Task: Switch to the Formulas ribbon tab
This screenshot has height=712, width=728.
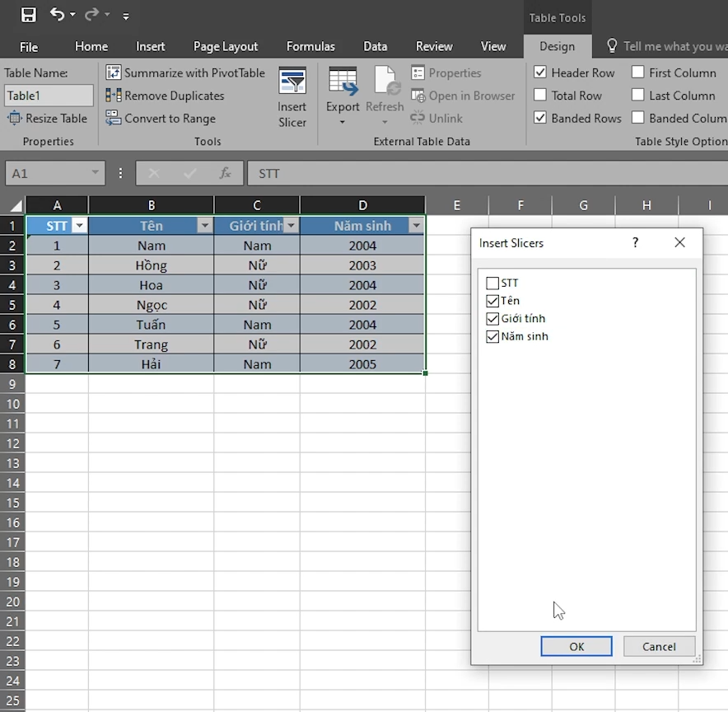Action: (310, 46)
